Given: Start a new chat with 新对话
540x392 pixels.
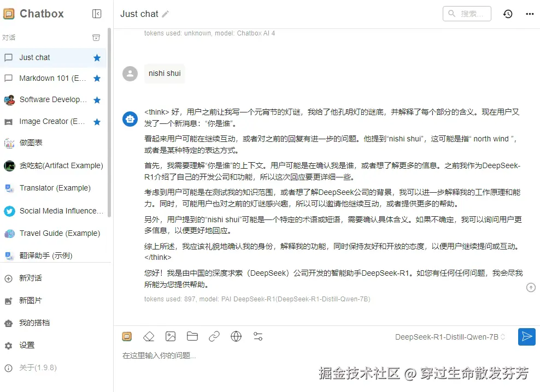Looking at the screenshot, I should click(x=55, y=278).
